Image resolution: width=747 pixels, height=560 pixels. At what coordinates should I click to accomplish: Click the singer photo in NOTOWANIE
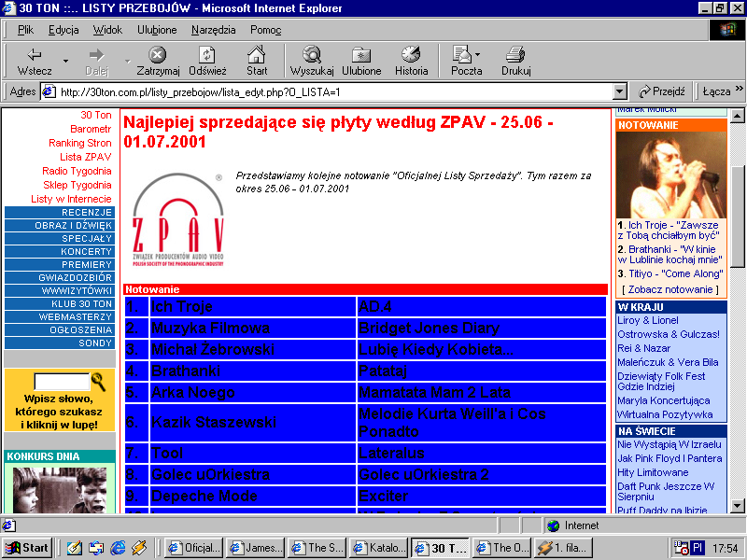tap(670, 175)
